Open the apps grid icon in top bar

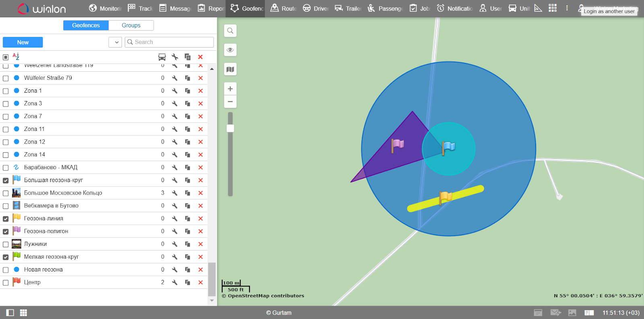pyautogui.click(x=553, y=8)
